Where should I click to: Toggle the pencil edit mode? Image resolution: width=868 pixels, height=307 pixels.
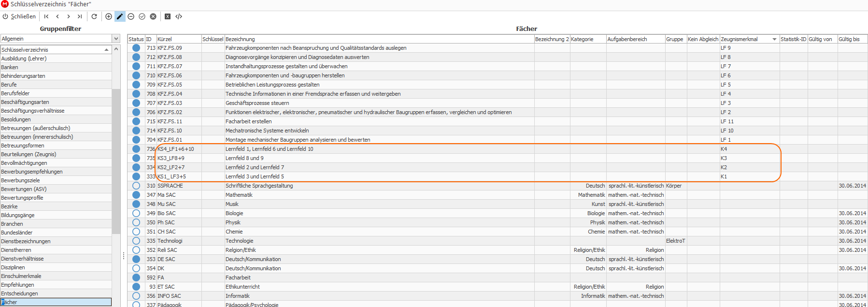point(120,16)
